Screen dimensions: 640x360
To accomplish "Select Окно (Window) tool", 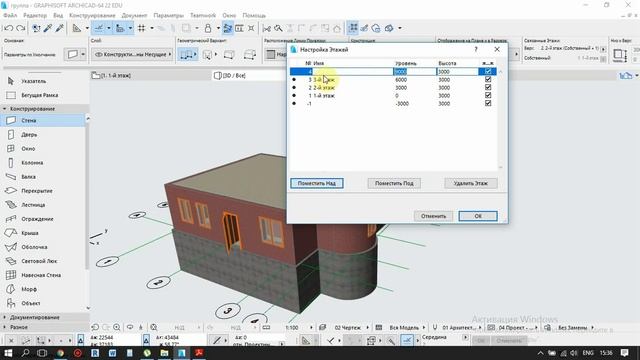I will click(43, 149).
